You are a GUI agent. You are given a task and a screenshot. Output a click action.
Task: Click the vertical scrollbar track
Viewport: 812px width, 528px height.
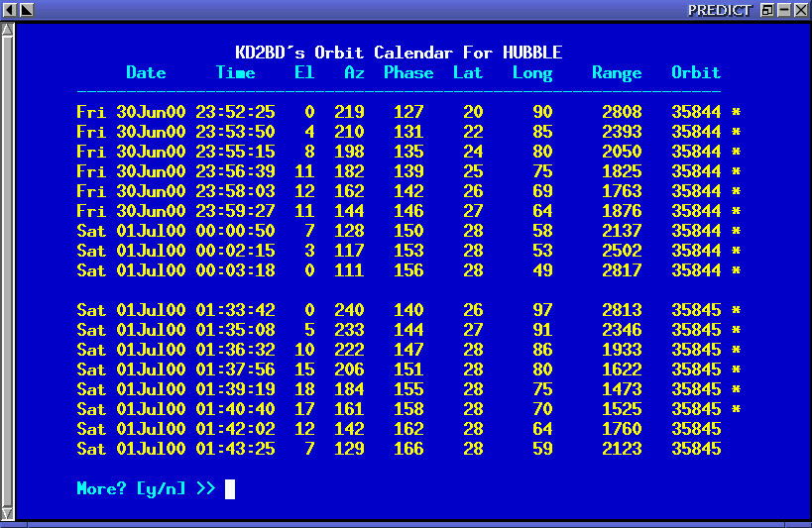(8, 267)
